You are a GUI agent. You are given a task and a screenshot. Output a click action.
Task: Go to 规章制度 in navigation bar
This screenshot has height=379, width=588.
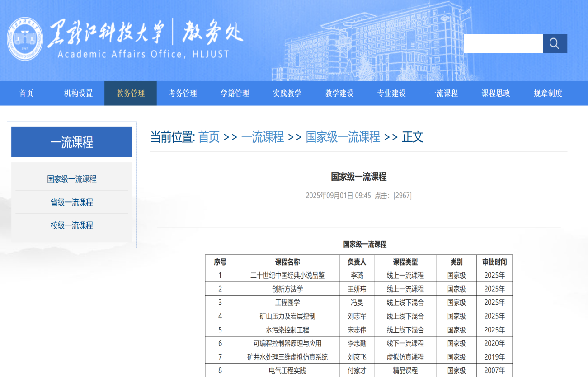tap(548, 94)
